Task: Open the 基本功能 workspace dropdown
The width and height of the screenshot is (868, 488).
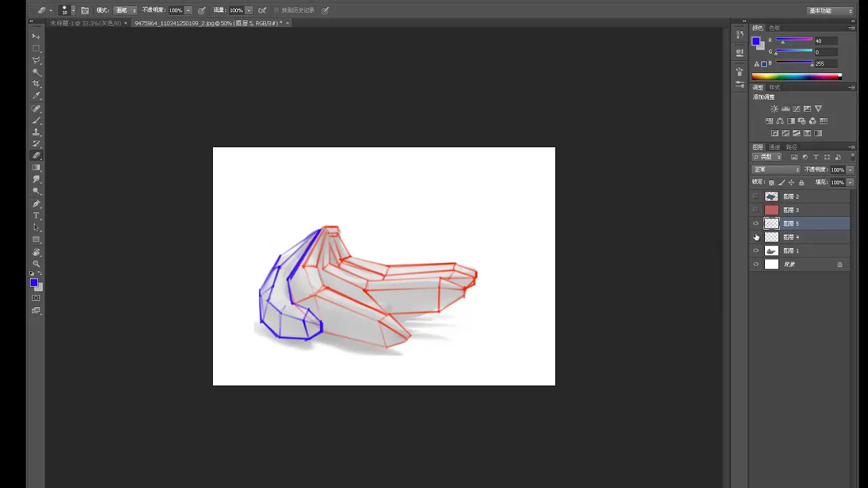Action: (x=831, y=11)
